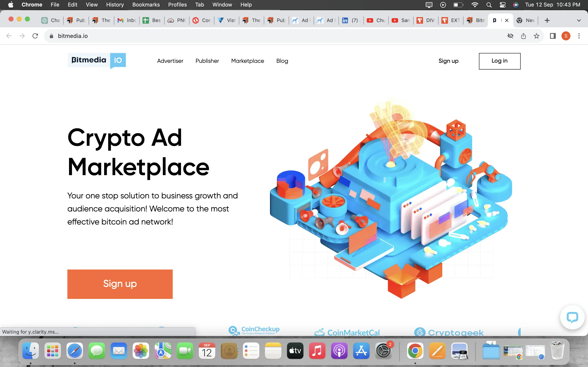Switch to the Inbox Gmail tab
This screenshot has width=588, height=367.
pos(127,20)
